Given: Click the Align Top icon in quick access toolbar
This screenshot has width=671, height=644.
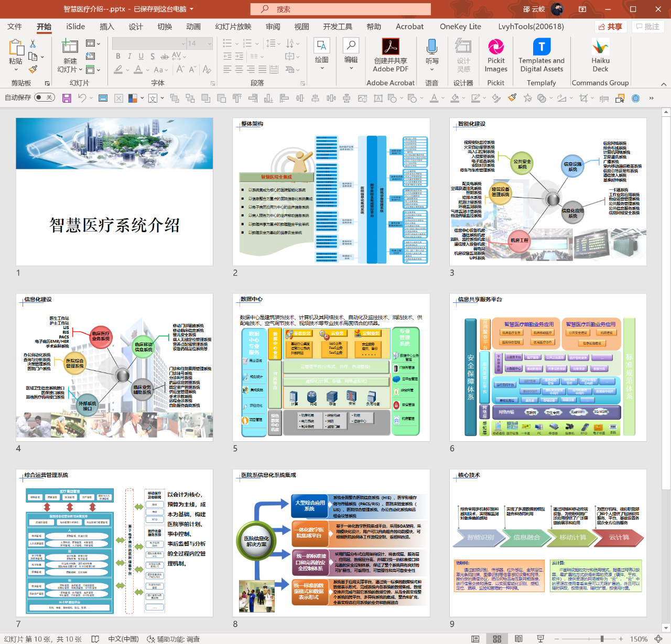Looking at the screenshot, I should click(x=237, y=98).
